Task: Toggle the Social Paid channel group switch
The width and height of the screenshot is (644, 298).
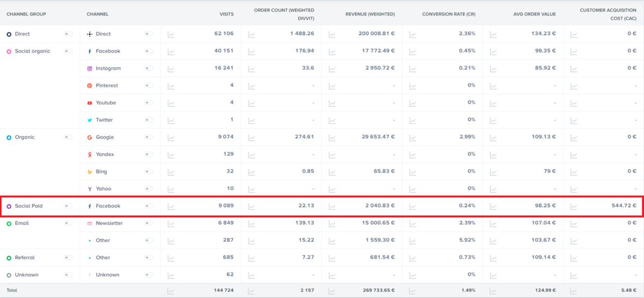Action: click(x=68, y=206)
